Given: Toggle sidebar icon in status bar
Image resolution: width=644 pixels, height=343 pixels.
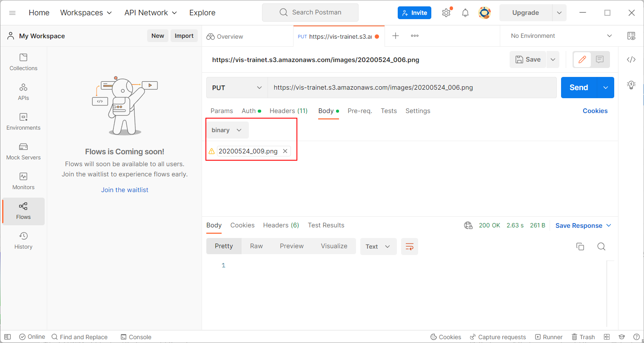Looking at the screenshot, I should click(7, 337).
